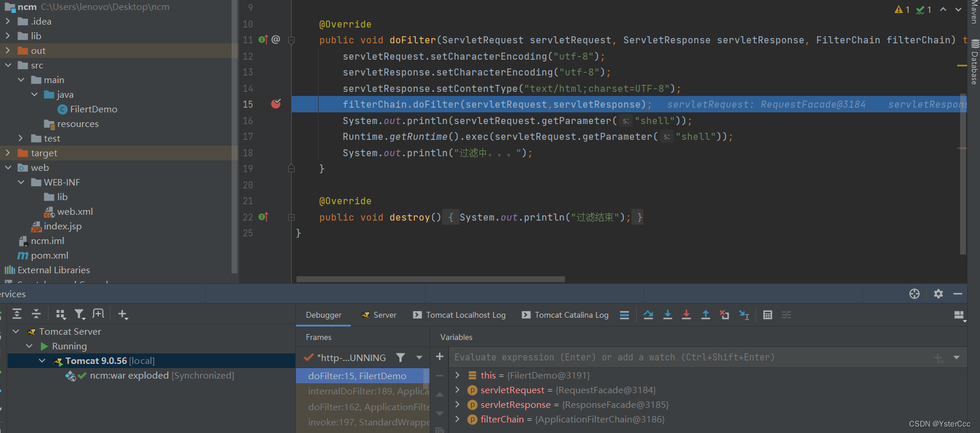Select the Tomcat 9.0.56 [local] configuration
Image resolution: width=980 pixels, height=433 pixels.
104,360
